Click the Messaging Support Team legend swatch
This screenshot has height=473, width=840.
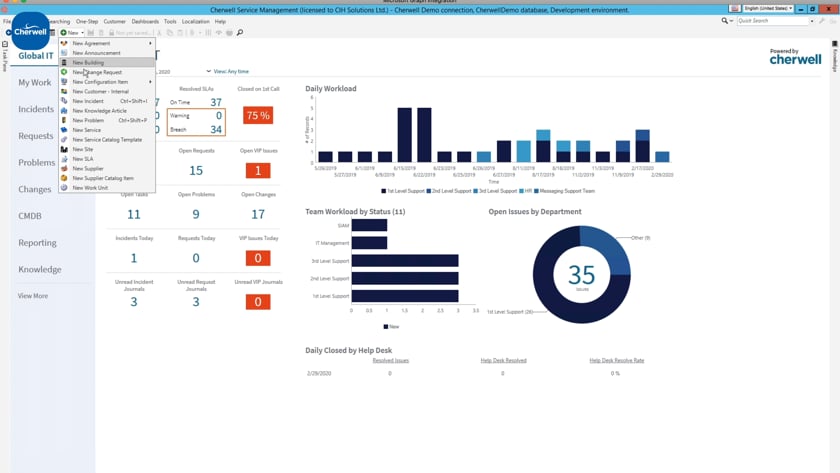click(536, 191)
